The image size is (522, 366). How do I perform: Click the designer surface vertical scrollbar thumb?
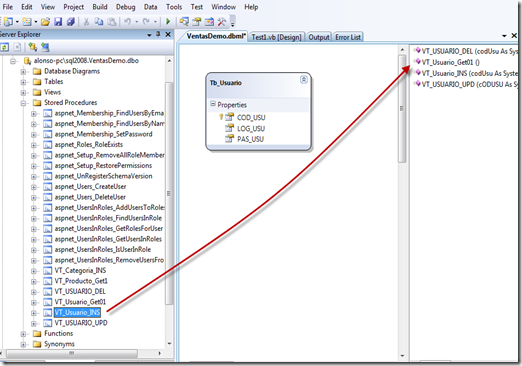(x=402, y=108)
